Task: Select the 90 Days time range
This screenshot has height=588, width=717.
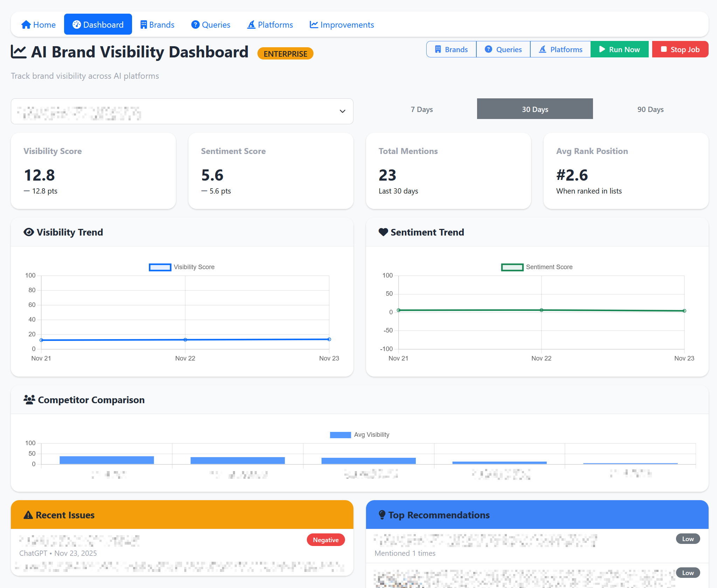Action: (650, 109)
